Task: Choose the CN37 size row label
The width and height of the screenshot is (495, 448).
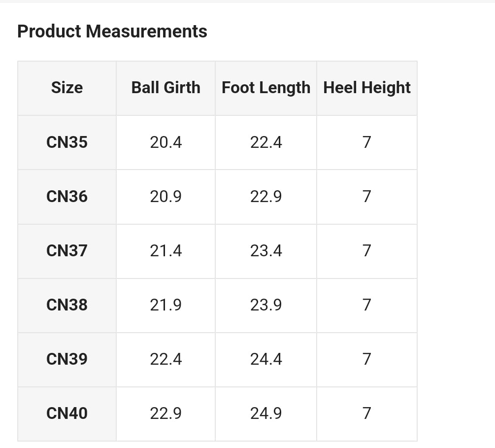Action: coord(67,251)
